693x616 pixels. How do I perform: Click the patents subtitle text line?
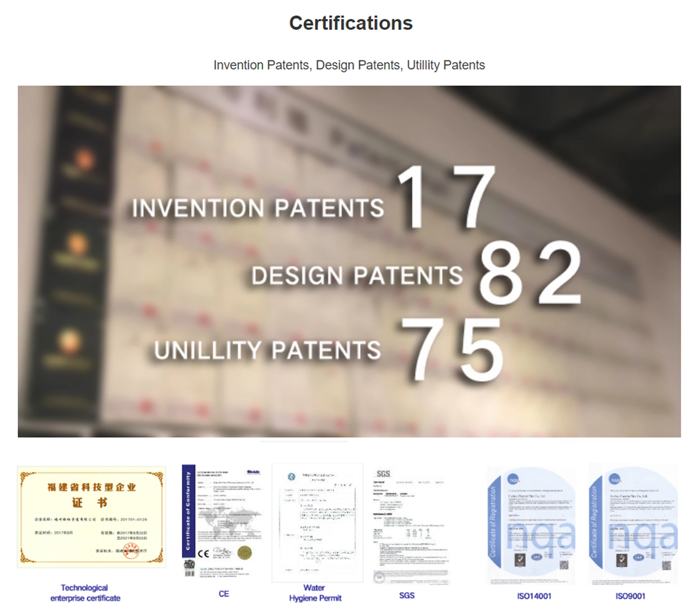(x=349, y=65)
